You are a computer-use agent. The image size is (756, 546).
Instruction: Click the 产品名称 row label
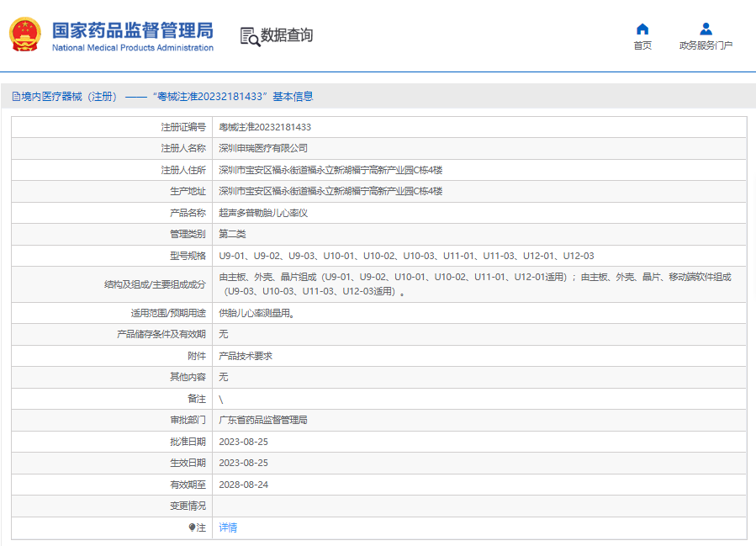point(188,213)
